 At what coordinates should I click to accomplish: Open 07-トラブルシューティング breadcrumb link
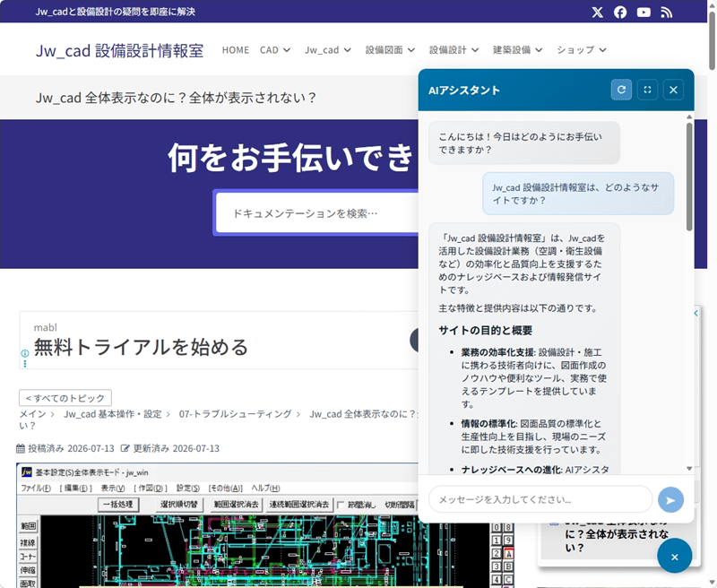(235, 414)
